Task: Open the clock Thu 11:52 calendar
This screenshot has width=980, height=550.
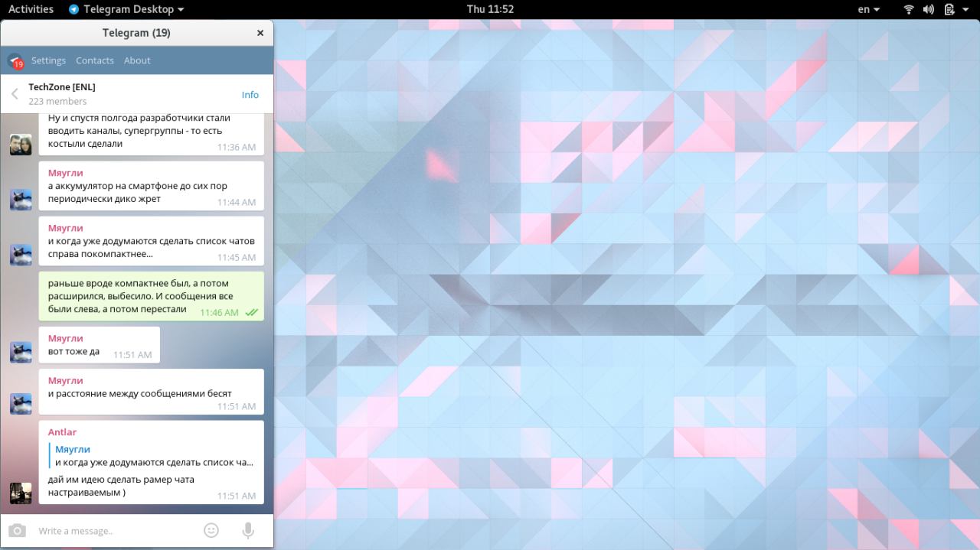Action: (490, 9)
